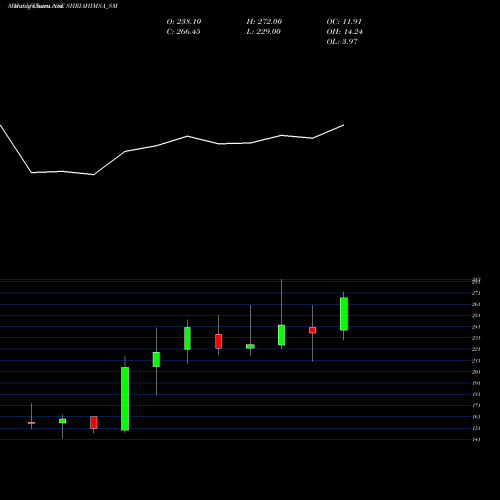
Task: Click the 261 price axis label
Action: [x=476, y=304]
